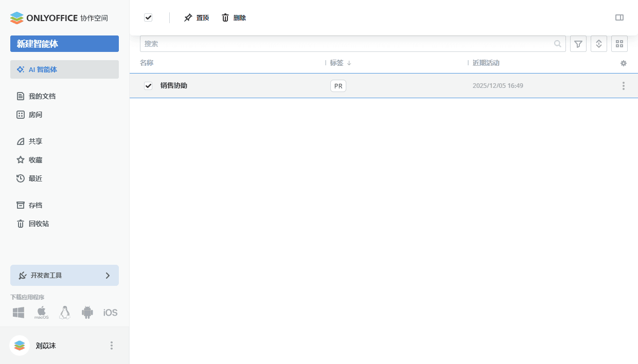Uncheck the 销售协助 row checkbox
Screen dimensions: 638x364
(148, 85)
